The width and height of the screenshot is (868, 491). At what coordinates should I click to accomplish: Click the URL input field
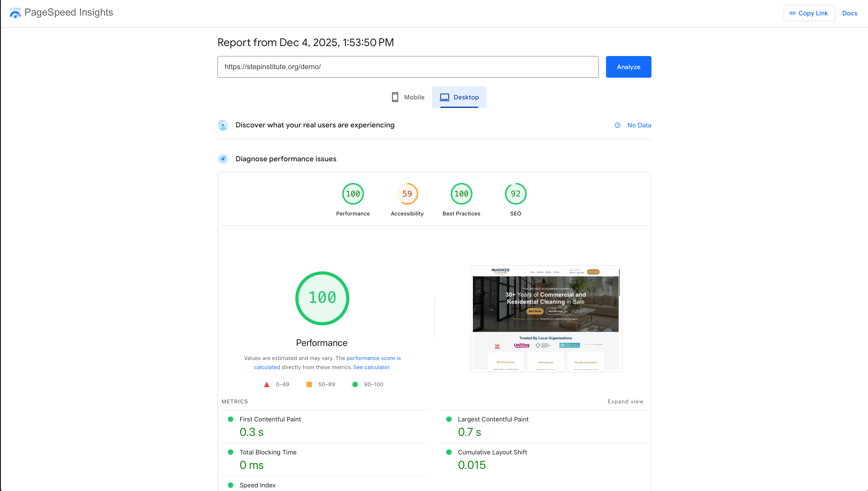[x=408, y=67]
